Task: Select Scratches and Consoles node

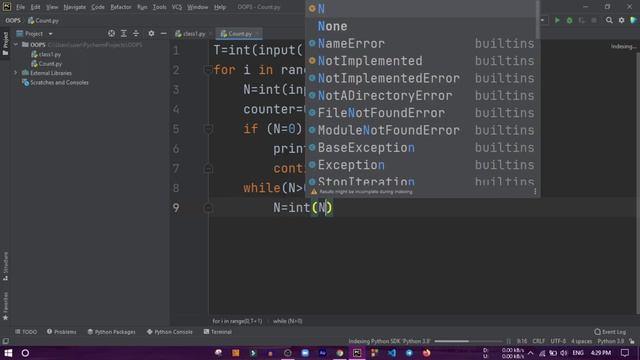Action: click(56, 82)
